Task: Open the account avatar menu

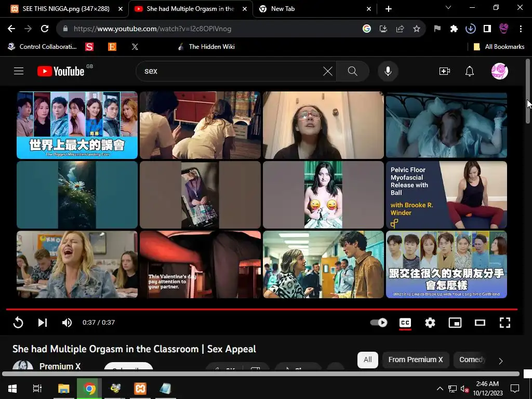Action: (x=499, y=71)
